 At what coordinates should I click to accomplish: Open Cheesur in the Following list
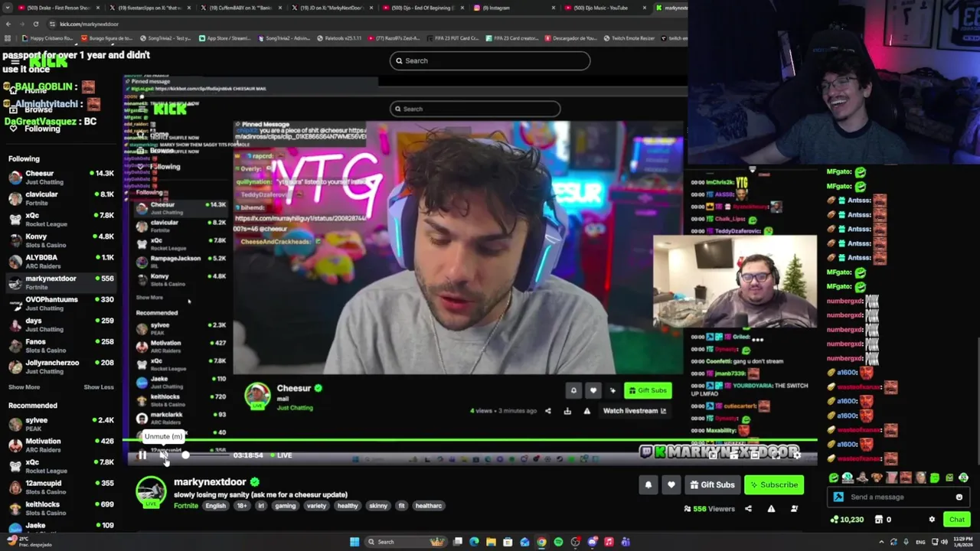pyautogui.click(x=61, y=178)
